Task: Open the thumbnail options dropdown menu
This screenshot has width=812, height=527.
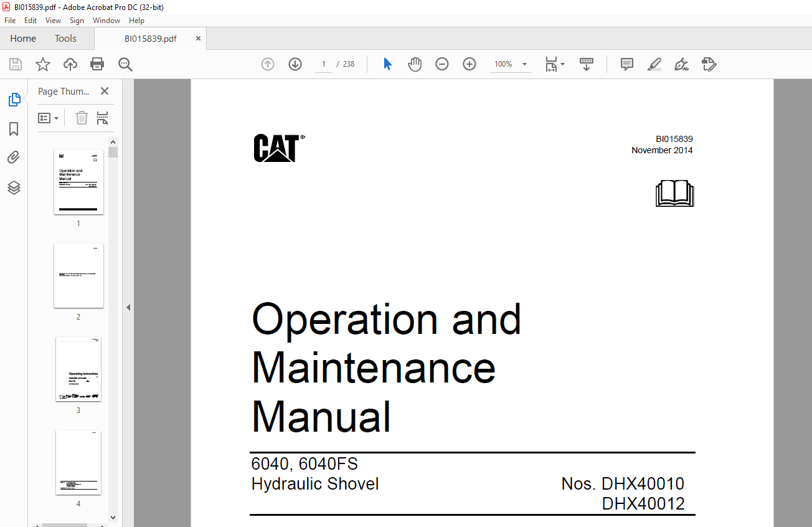Action: (49, 118)
